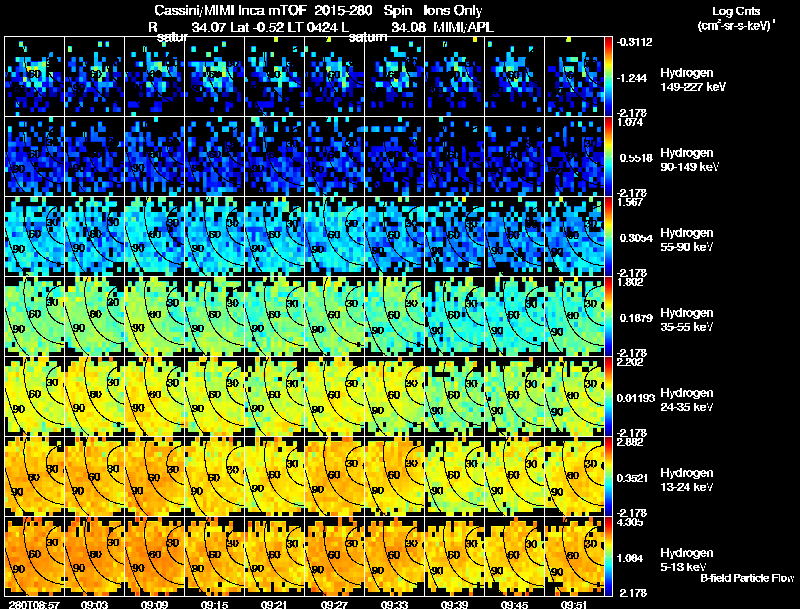Click the 2.202 colorbar value
The height and width of the screenshot is (609, 800).
point(630,363)
